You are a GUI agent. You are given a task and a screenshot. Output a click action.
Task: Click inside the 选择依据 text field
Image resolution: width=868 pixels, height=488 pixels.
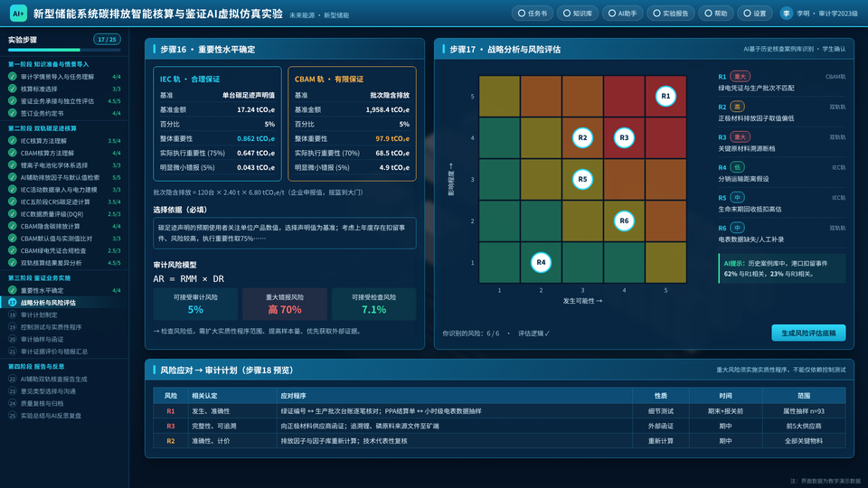tap(285, 233)
